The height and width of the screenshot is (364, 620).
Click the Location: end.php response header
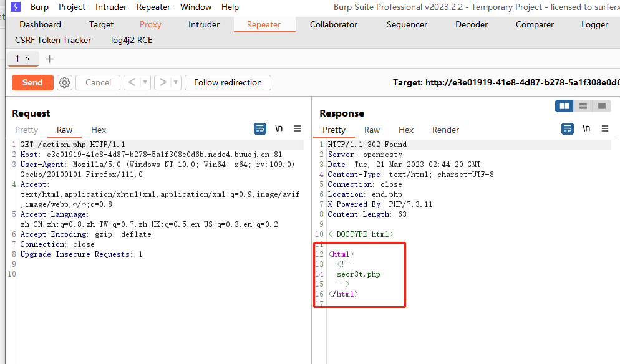(x=365, y=194)
